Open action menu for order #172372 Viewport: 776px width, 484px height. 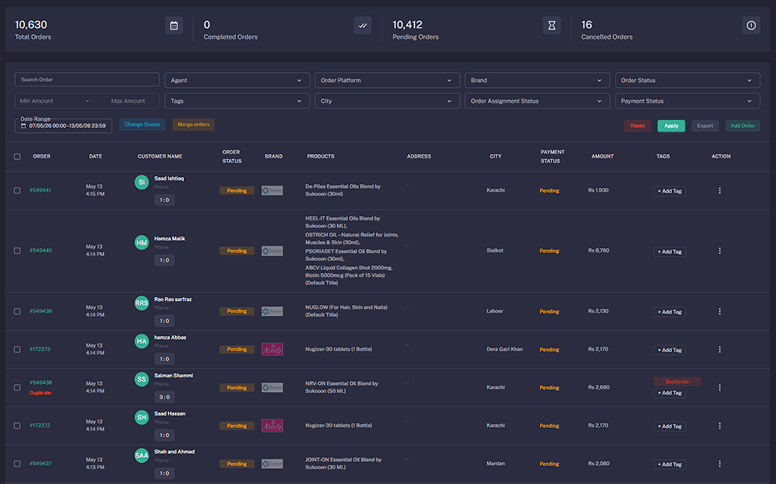[720, 426]
